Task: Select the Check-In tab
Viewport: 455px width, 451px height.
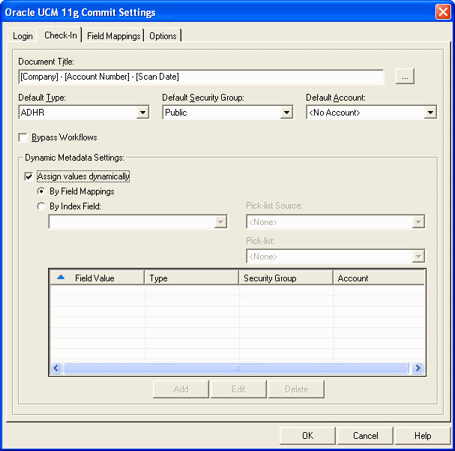Action: (x=60, y=35)
